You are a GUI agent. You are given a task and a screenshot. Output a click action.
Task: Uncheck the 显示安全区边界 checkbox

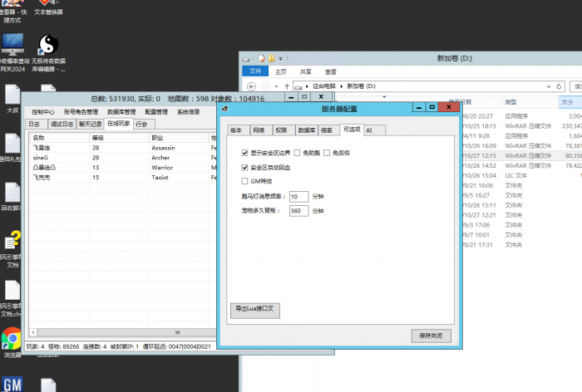(x=244, y=153)
